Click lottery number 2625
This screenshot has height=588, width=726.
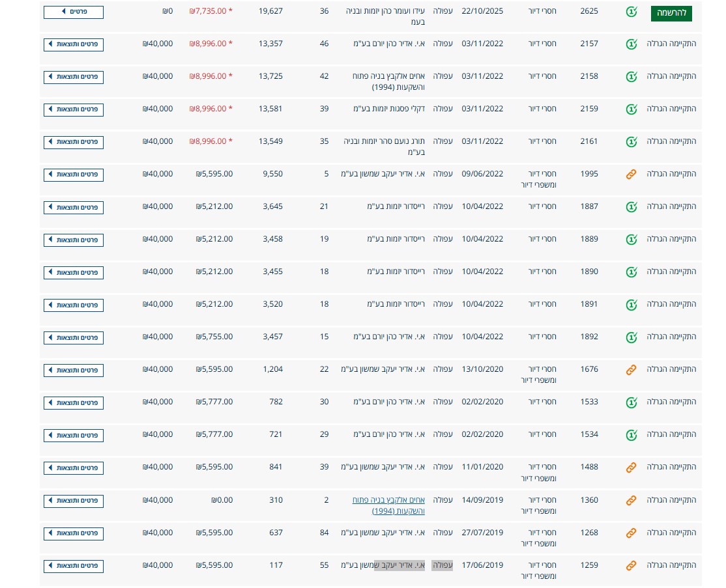coord(589,11)
